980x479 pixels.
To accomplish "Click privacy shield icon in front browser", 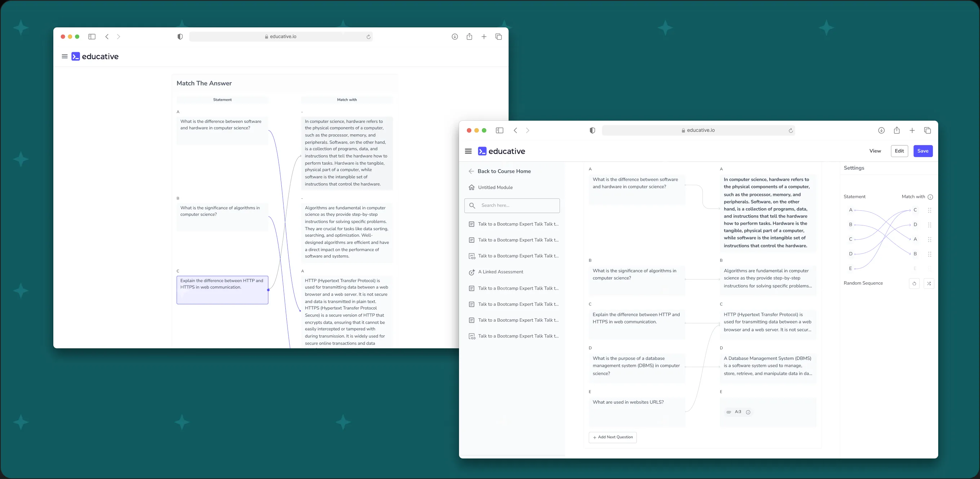I will pyautogui.click(x=592, y=130).
